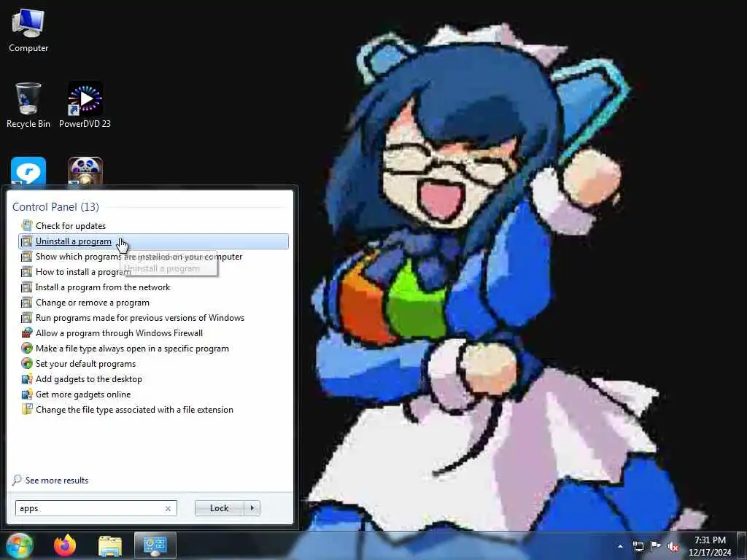Click the muted volume tray icon
This screenshot has height=560, width=747.
click(x=673, y=547)
